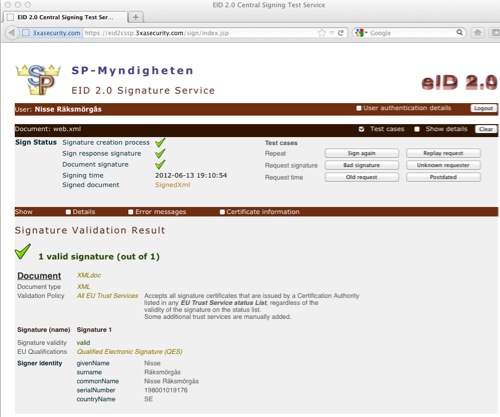Open the history dropdown arrow in address bar
The width and height of the screenshot is (500, 417).
coord(332,33)
